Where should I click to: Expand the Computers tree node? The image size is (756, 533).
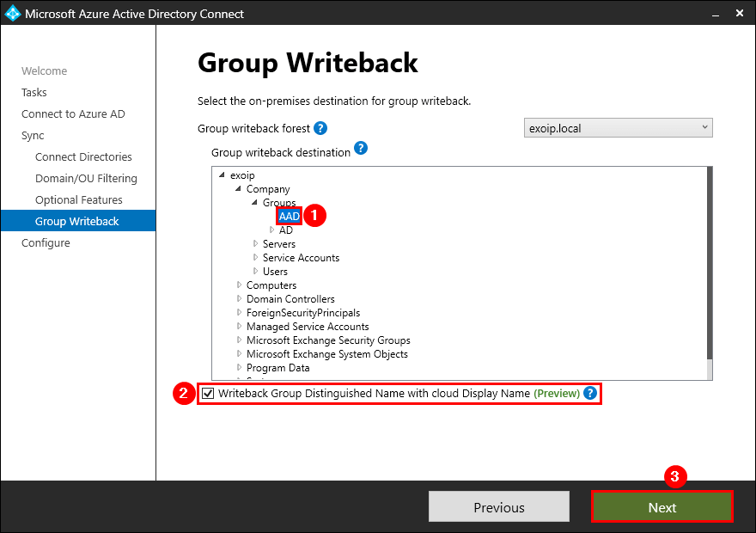(239, 285)
